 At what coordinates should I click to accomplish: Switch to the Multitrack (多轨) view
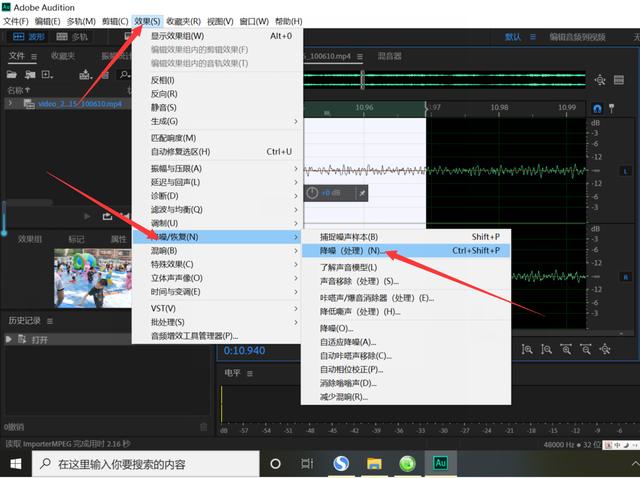tap(72, 37)
